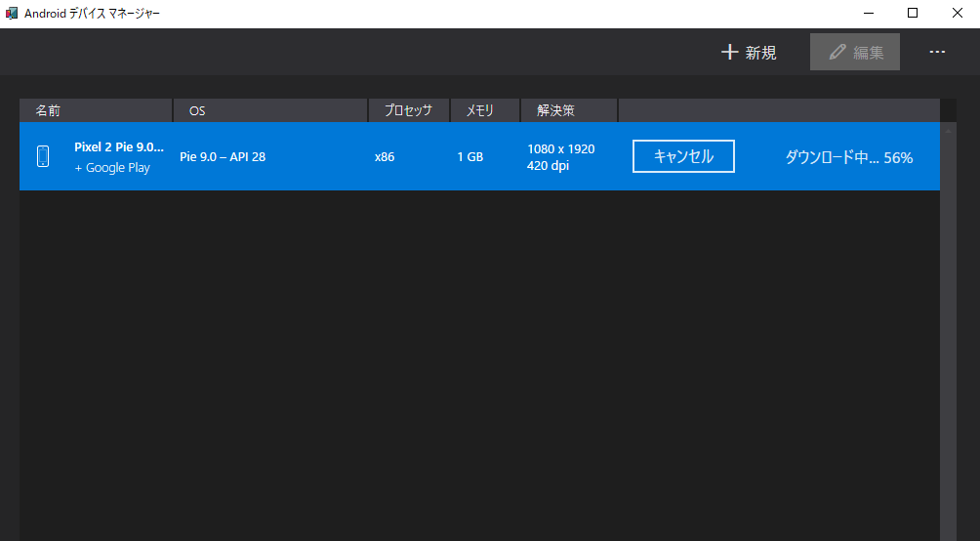The height and width of the screenshot is (541, 980).
Task: Minimize the Android デバイス マネージャー window
Action: [868, 13]
